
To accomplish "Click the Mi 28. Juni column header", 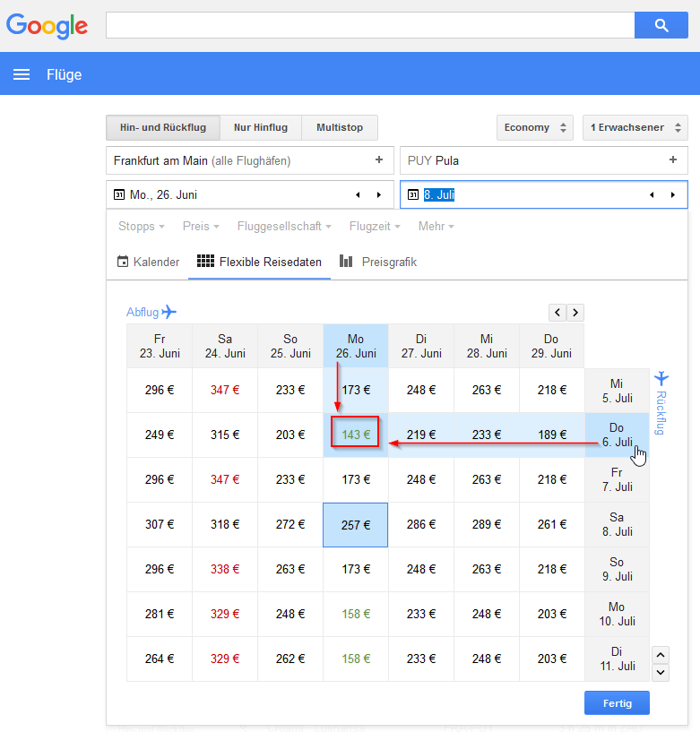I will point(486,346).
